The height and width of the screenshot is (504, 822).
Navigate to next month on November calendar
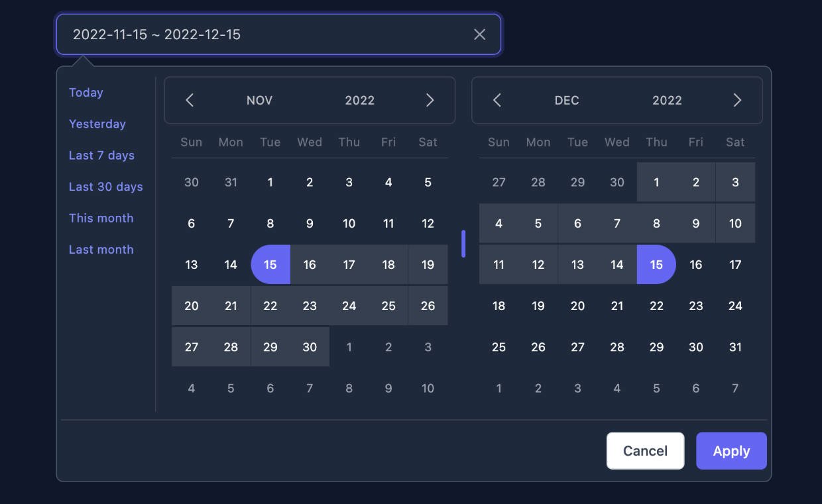click(x=430, y=100)
